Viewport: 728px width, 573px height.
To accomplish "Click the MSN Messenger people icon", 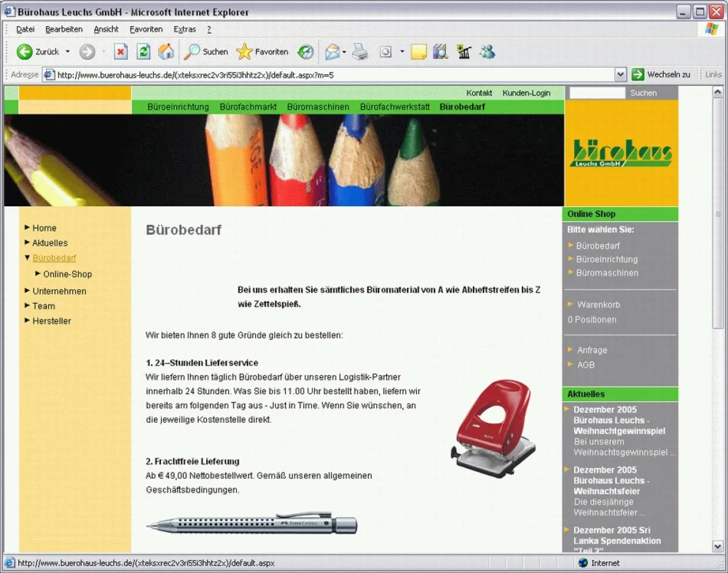I will coord(486,52).
